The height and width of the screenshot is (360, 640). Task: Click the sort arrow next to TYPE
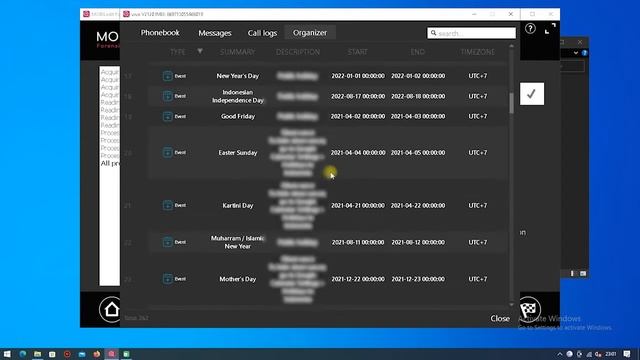(x=200, y=51)
